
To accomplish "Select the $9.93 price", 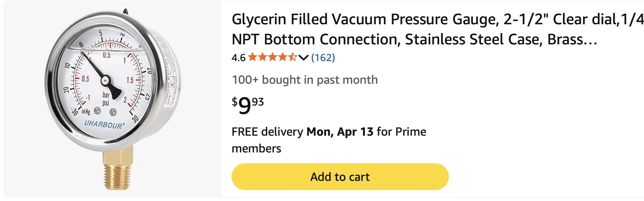I will [x=248, y=106].
